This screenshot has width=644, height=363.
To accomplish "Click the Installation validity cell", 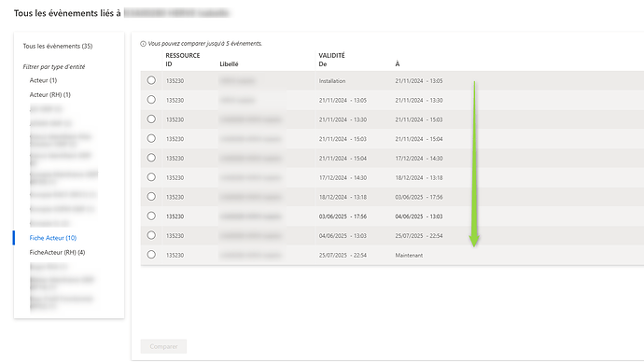I will point(332,81).
